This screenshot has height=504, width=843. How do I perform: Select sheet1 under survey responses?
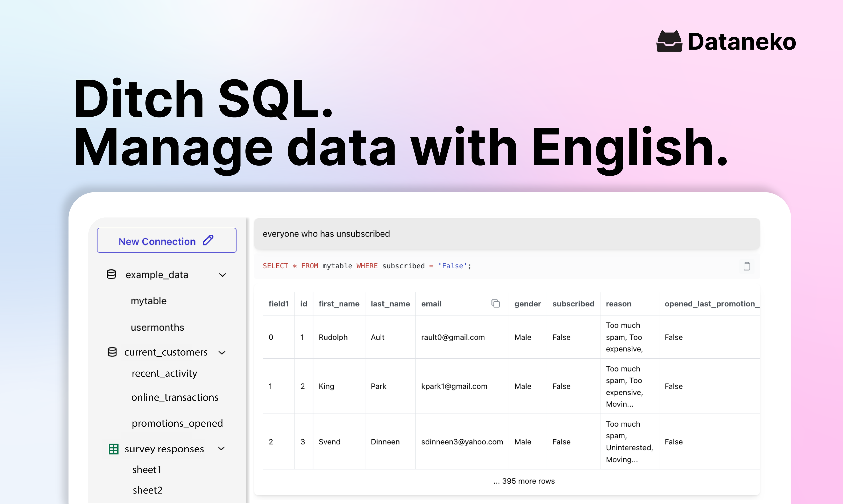(x=147, y=470)
